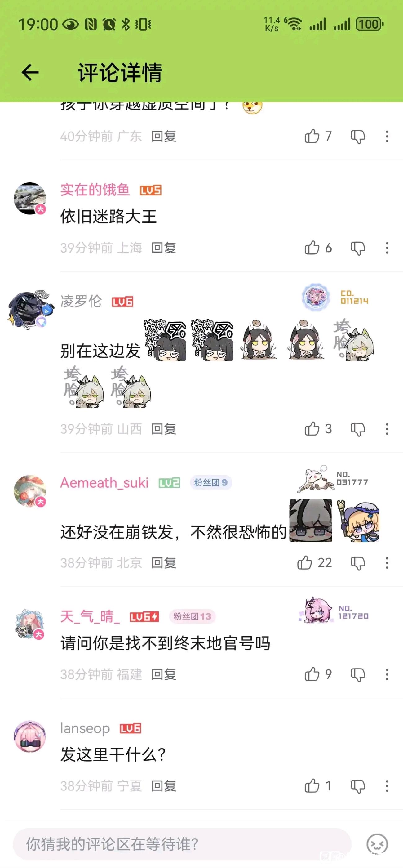Tap the back arrow in header

(30, 73)
